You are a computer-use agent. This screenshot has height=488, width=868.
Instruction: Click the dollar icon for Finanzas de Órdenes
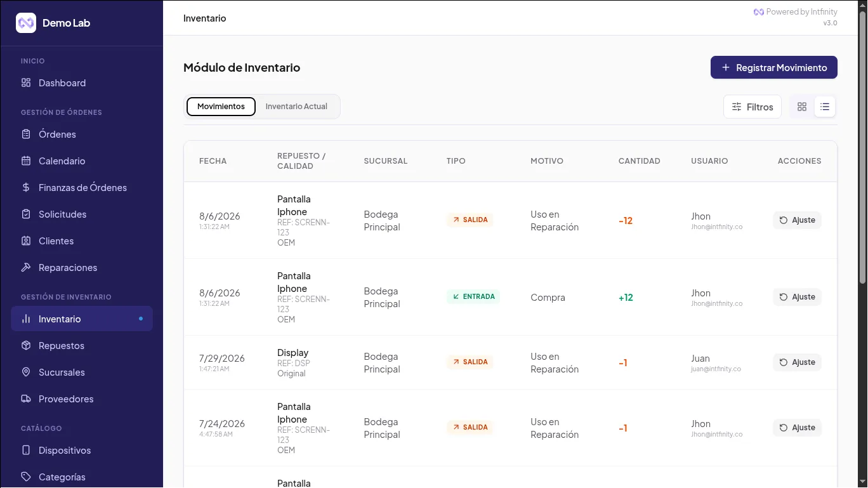pos(26,188)
